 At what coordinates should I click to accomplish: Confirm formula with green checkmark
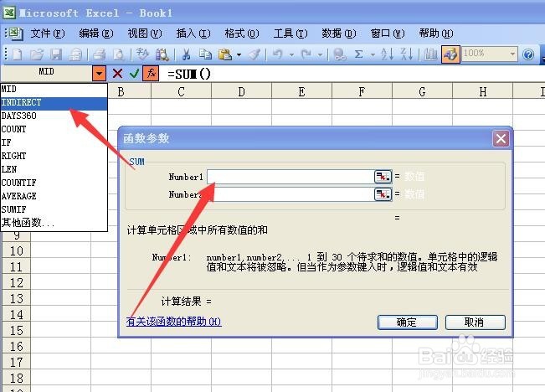click(134, 74)
